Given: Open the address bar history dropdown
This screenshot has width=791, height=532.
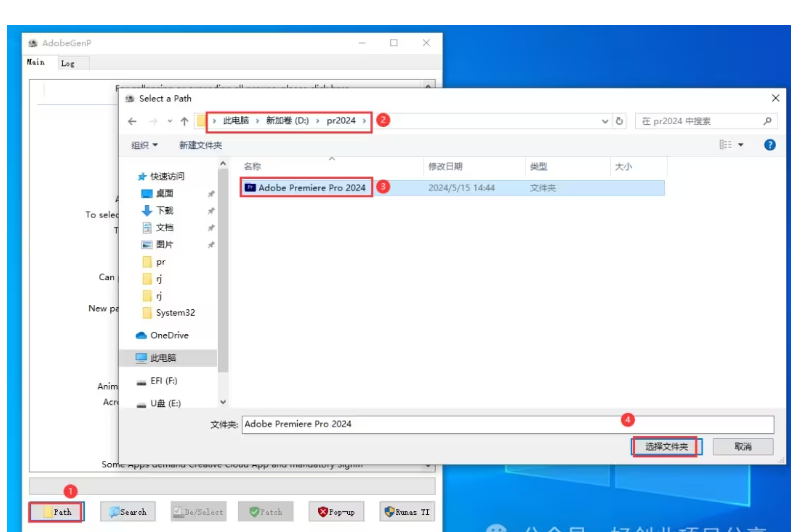Looking at the screenshot, I should (x=605, y=122).
